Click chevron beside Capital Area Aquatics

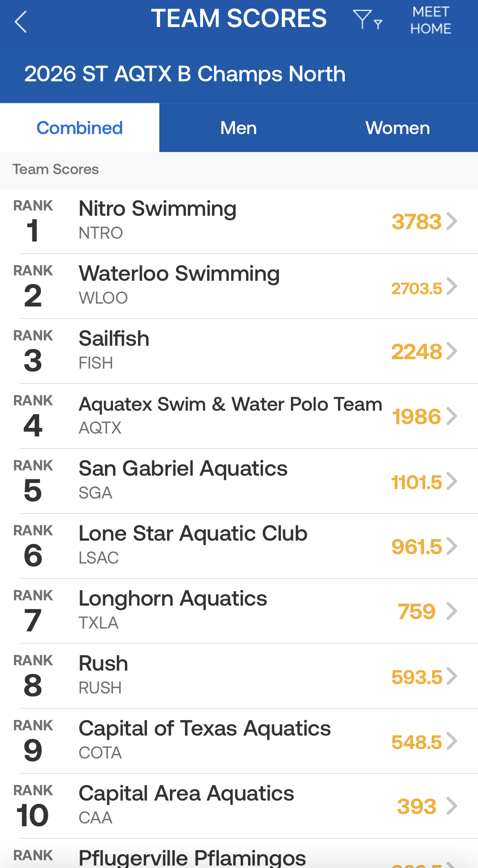point(451,806)
